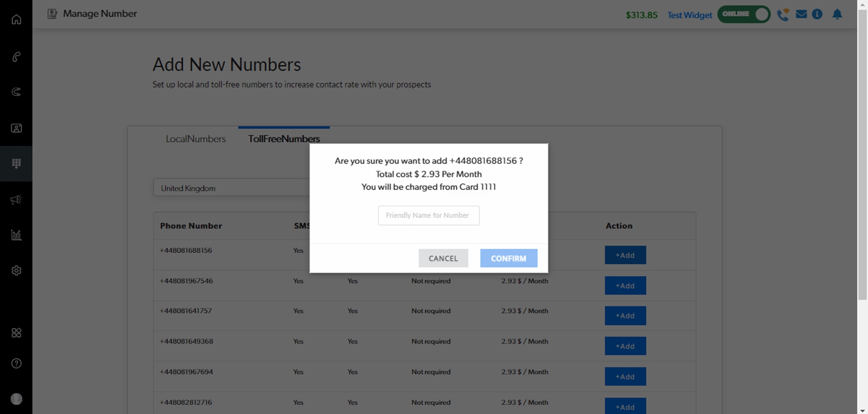The height and width of the screenshot is (414, 868).
Task: Click the page vertical scrollbar
Action: [x=862, y=152]
